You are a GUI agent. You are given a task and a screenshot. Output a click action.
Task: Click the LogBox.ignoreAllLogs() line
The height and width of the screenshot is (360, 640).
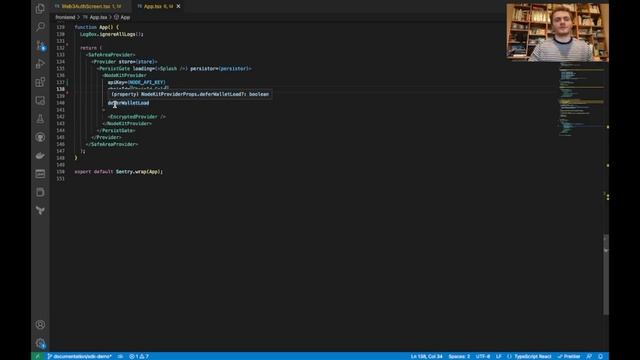tap(111, 34)
